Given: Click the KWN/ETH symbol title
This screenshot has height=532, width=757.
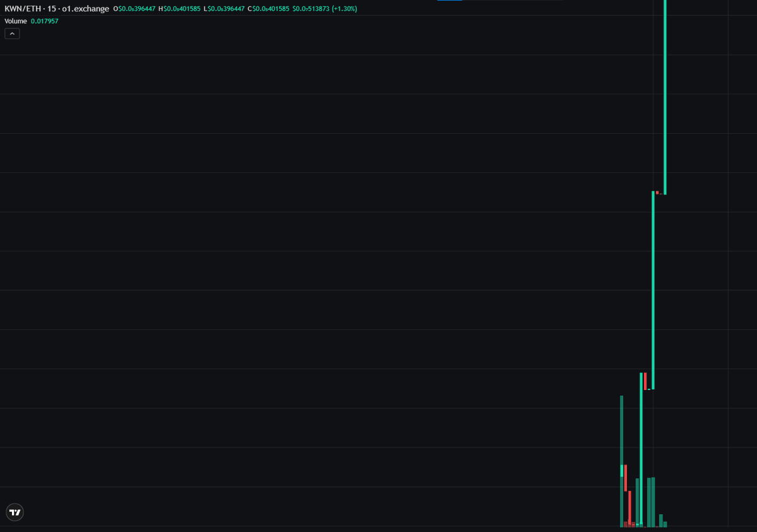Looking at the screenshot, I should (x=23, y=9).
